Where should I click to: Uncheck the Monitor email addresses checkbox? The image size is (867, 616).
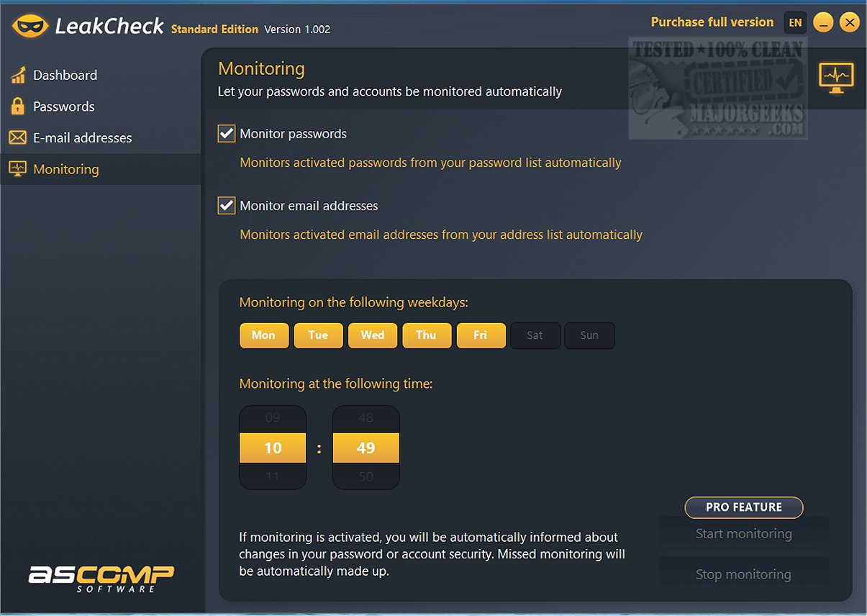227,206
